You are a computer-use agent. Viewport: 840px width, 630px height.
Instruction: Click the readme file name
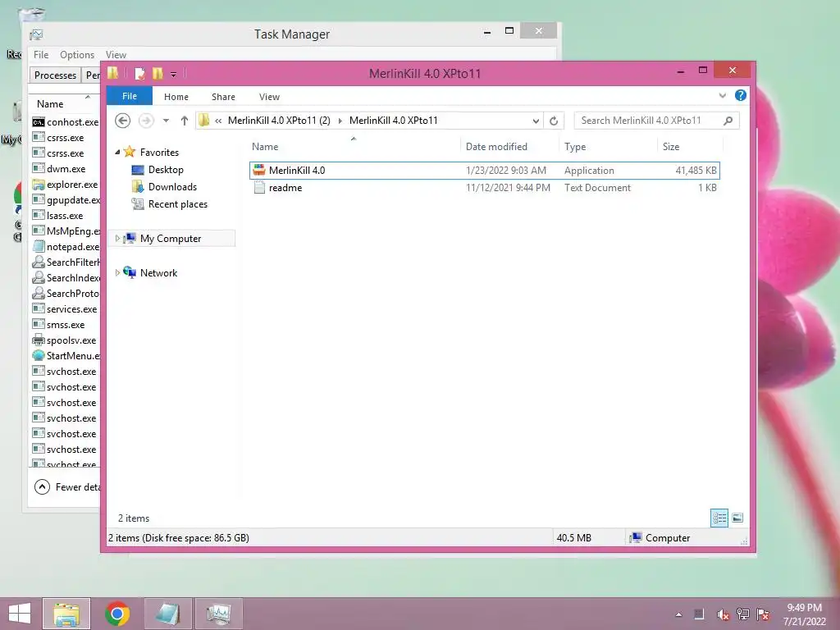pyautogui.click(x=285, y=188)
